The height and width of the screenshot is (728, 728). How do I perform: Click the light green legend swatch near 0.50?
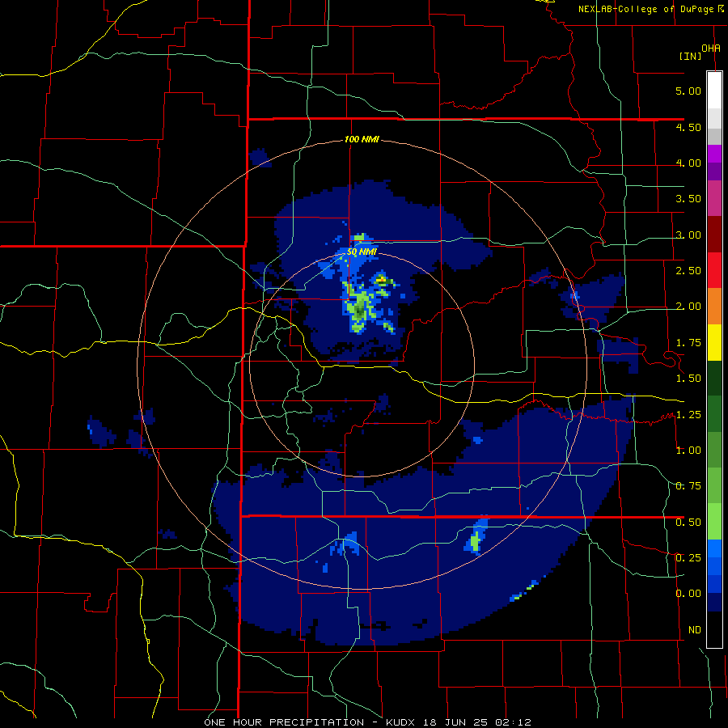point(714,522)
